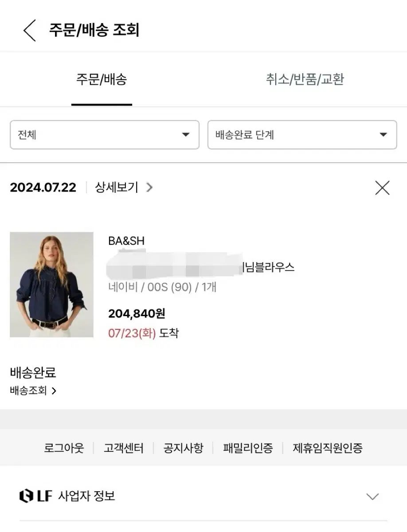Tap the back arrow icon
The image size is (407, 532).
[x=29, y=31]
